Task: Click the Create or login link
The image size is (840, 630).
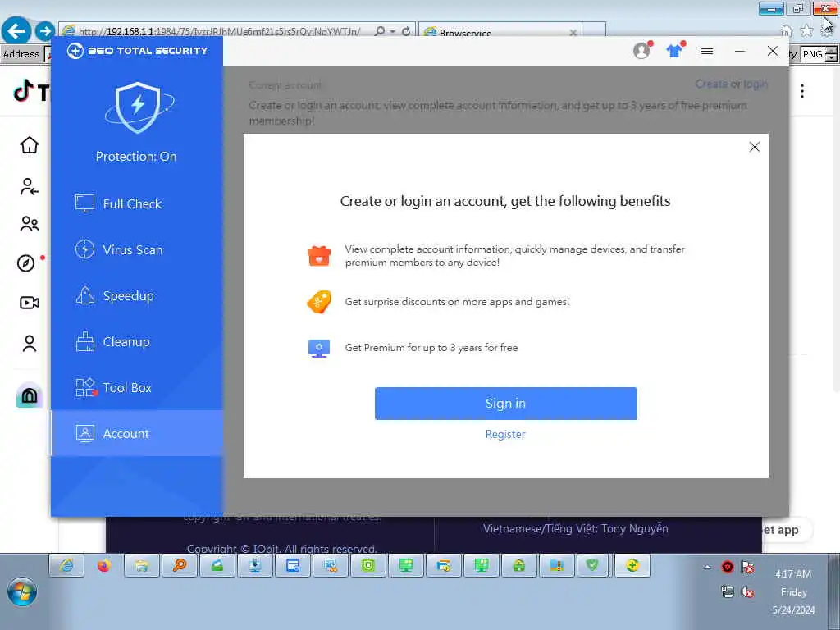Action: tap(731, 84)
